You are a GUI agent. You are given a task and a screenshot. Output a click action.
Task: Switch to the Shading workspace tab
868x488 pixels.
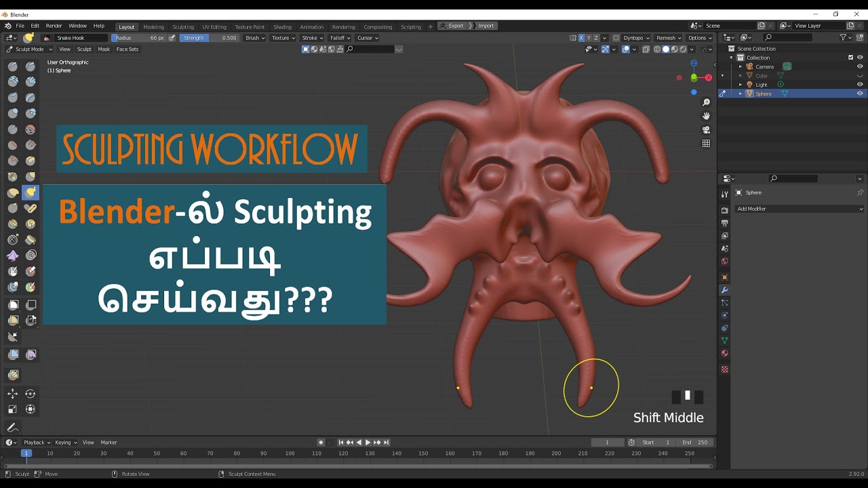point(282,27)
